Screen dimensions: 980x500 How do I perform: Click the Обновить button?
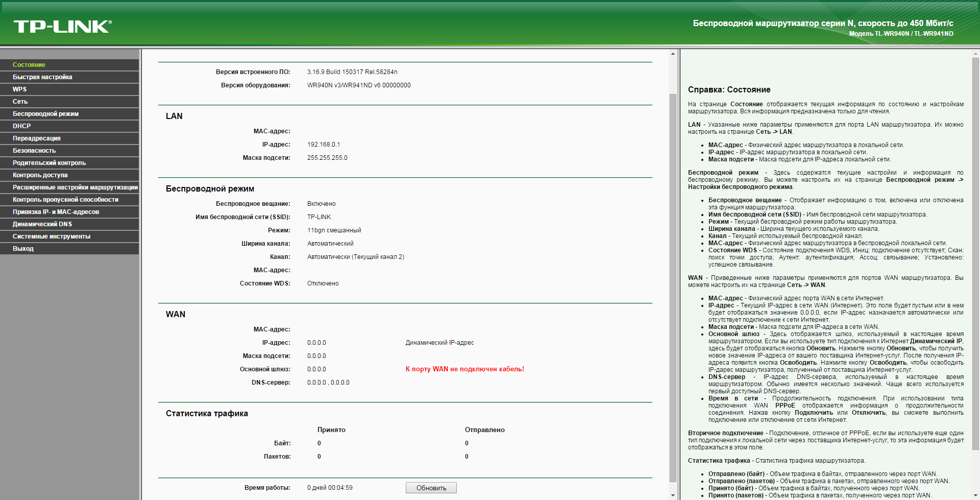(x=431, y=488)
